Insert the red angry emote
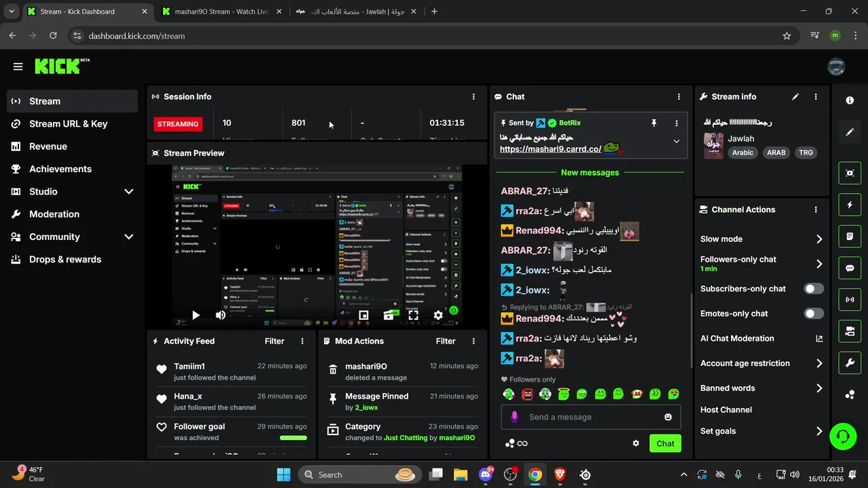Viewport: 868px width, 488px height. pyautogui.click(x=527, y=394)
